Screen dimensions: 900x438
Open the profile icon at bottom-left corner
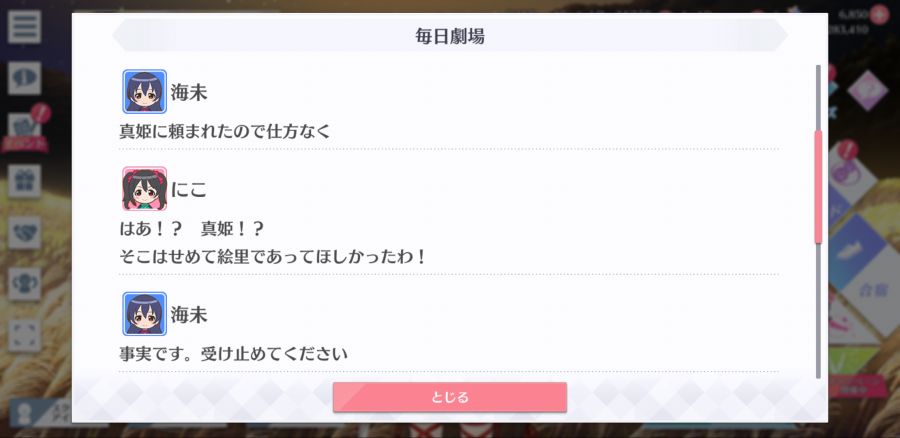pyautogui.click(x=25, y=414)
